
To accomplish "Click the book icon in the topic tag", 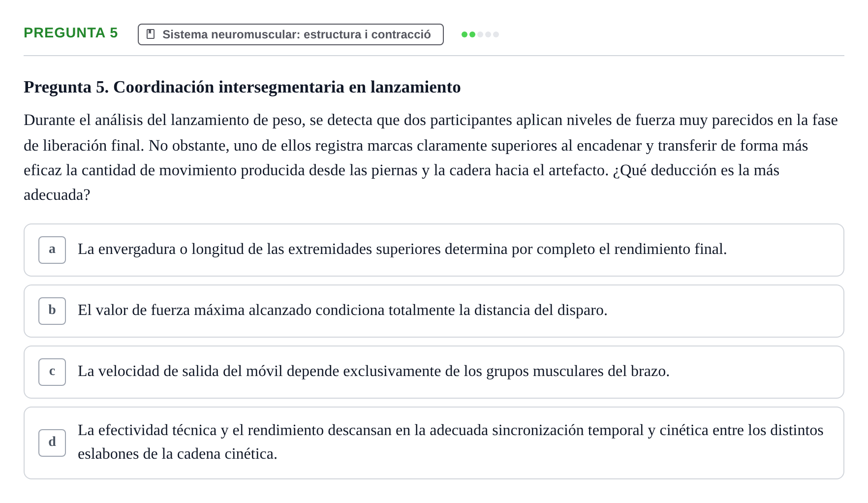I will (151, 34).
